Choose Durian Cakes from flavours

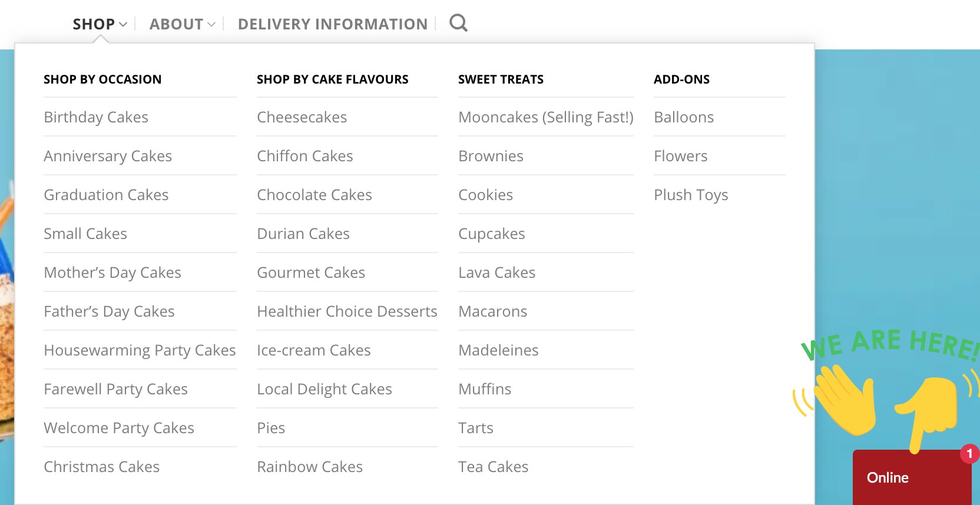click(x=303, y=234)
